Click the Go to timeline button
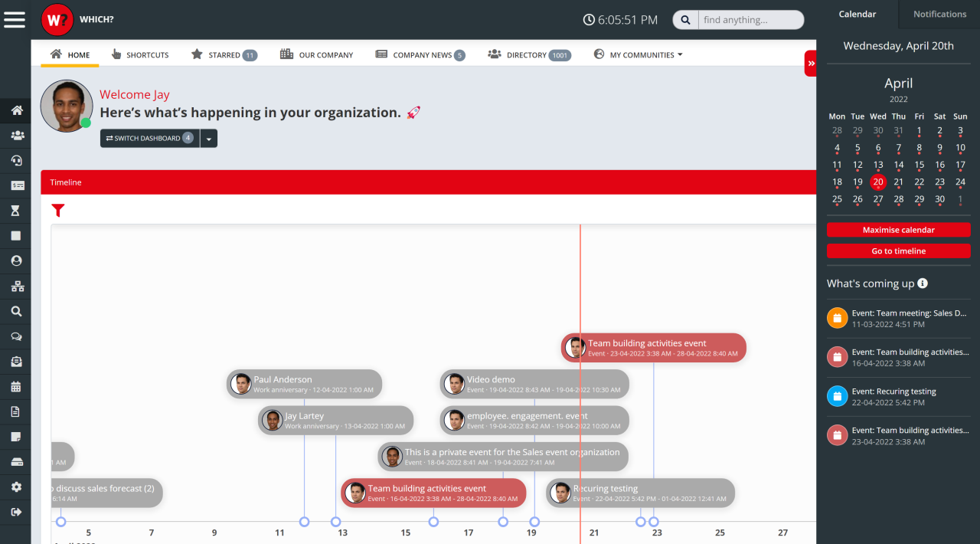This screenshot has width=980, height=544. click(x=898, y=251)
